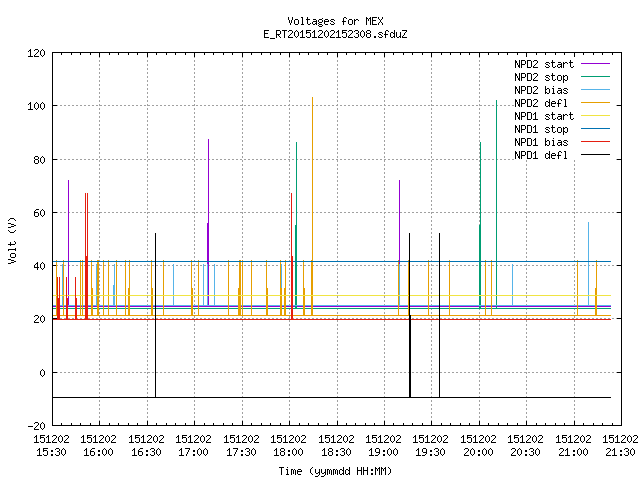Click the 40 y-axis tick label
The image size is (640, 480).
[39, 267]
